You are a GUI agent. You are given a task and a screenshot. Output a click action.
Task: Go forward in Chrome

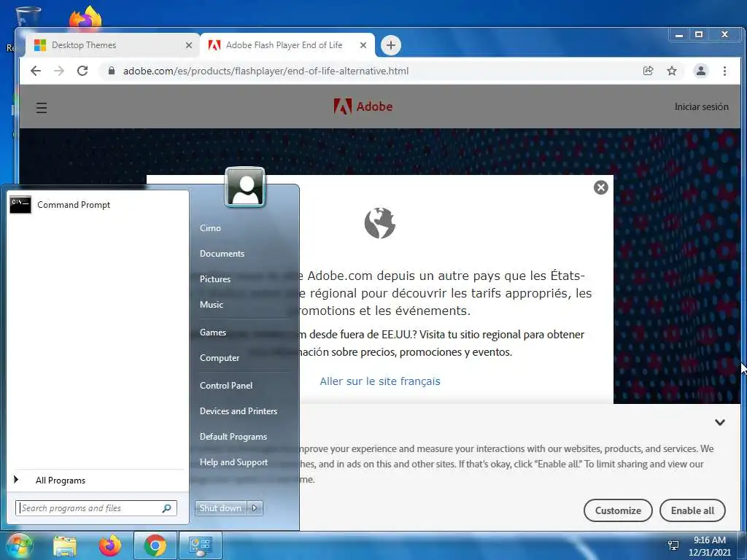pos(59,71)
